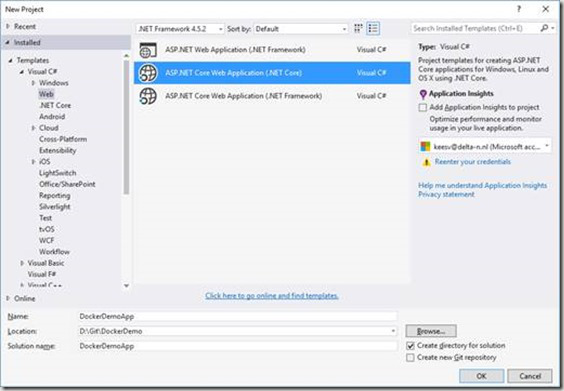564x391 pixels.
Task: Open the Location path dropdown
Action: tap(393, 331)
